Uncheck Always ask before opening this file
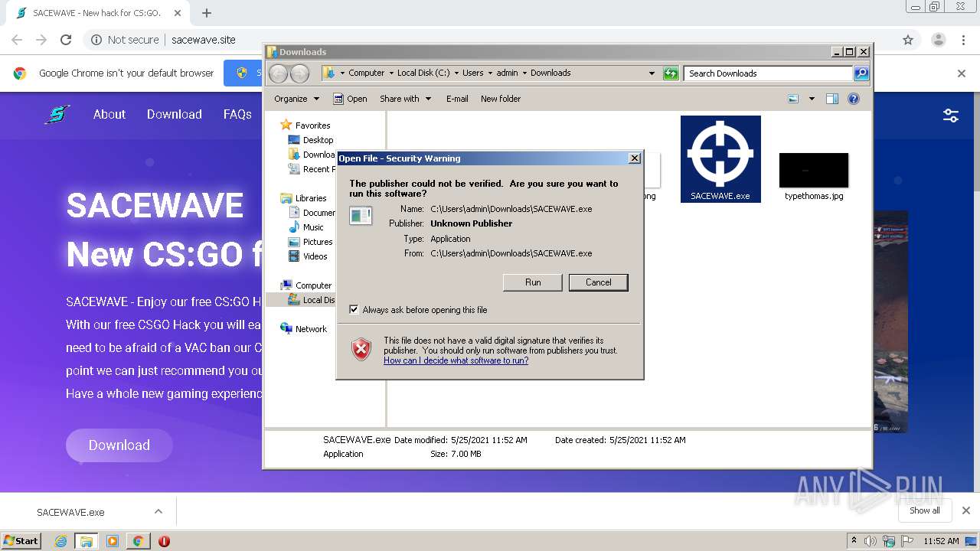980x551 pixels. (354, 310)
